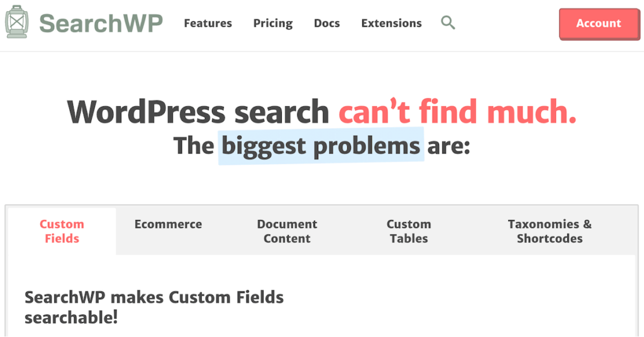
Task: Click the "are:" text after the highlight
Action: click(448, 146)
